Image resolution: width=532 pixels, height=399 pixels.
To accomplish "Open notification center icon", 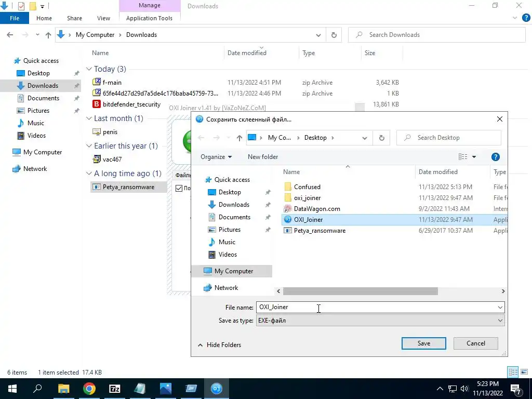I will [x=516, y=389].
